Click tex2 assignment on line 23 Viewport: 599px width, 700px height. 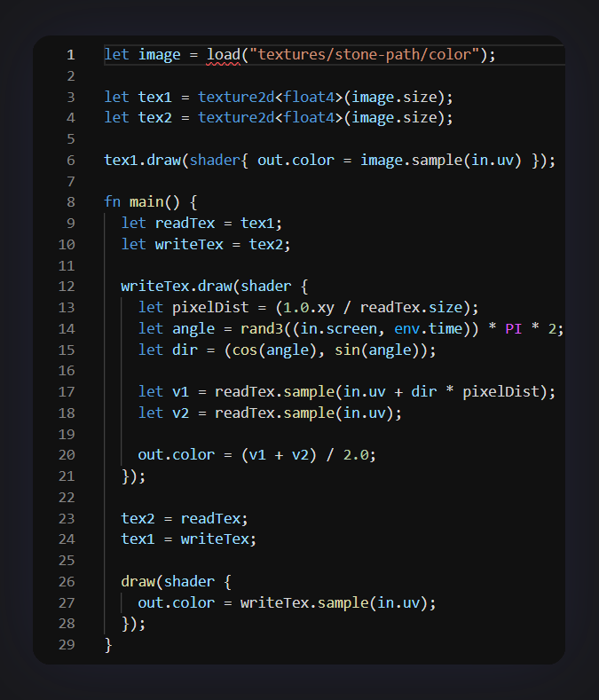click(138, 519)
